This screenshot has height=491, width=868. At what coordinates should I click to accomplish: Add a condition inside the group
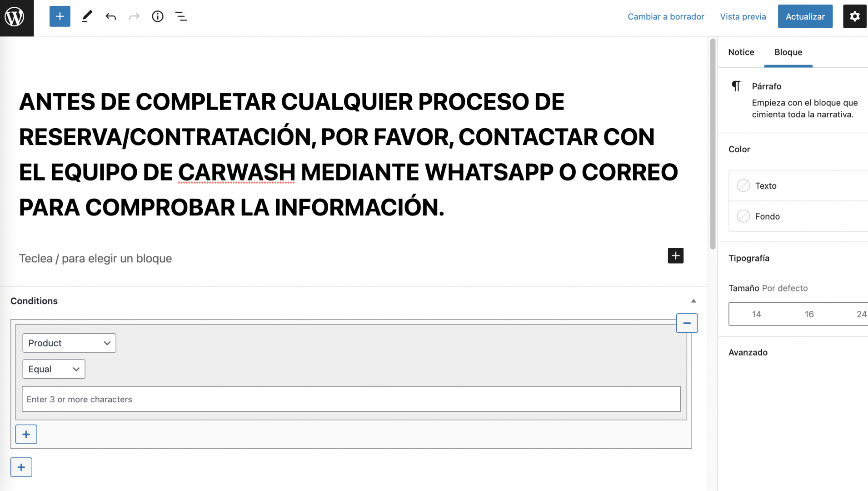(26, 434)
